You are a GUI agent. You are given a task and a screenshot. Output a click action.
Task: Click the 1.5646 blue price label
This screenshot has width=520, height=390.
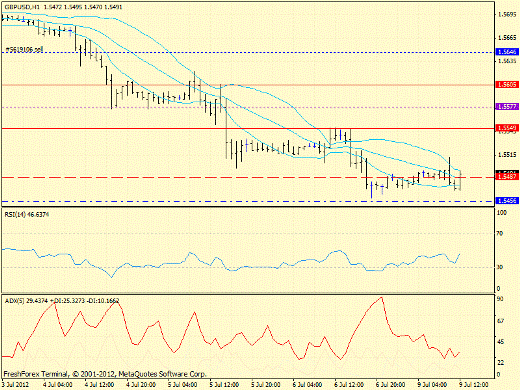pos(507,52)
